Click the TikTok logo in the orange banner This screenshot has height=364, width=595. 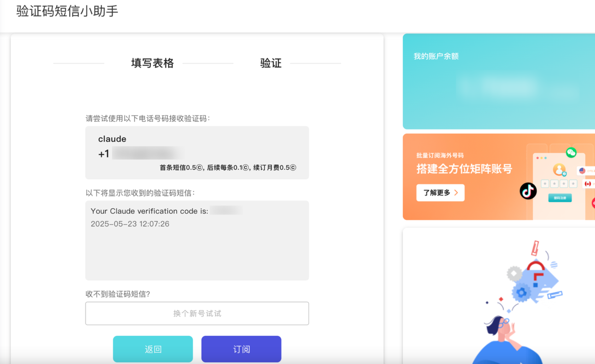[x=528, y=191]
